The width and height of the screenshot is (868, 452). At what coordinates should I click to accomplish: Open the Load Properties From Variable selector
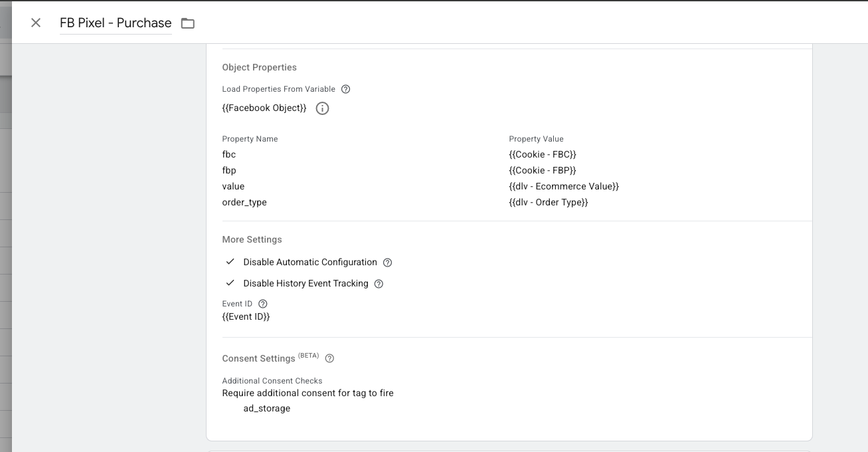[264, 108]
